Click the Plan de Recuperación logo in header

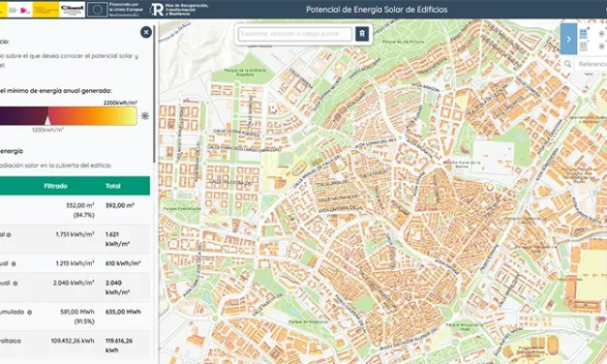[x=179, y=10]
